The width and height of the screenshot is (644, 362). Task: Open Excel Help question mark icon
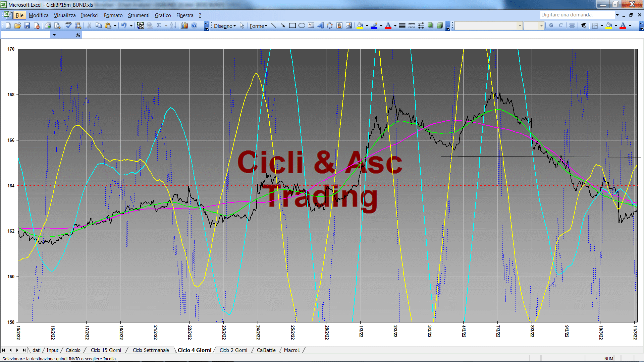click(194, 25)
